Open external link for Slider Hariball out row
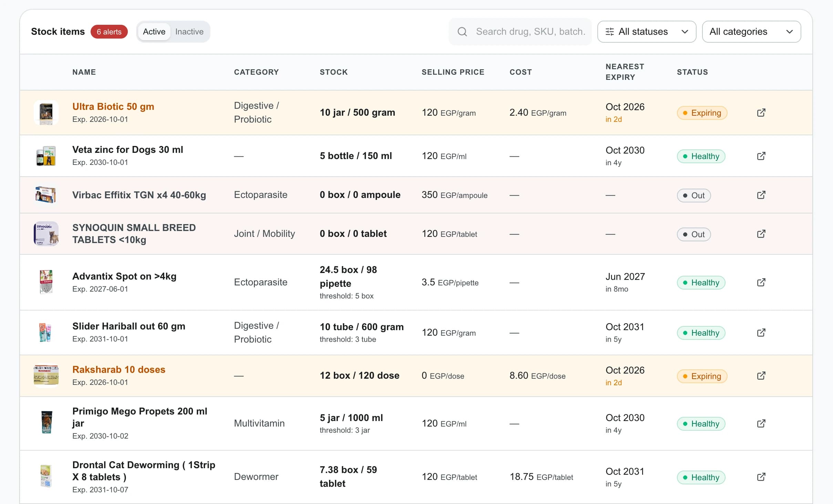The image size is (833, 504). [x=761, y=333]
